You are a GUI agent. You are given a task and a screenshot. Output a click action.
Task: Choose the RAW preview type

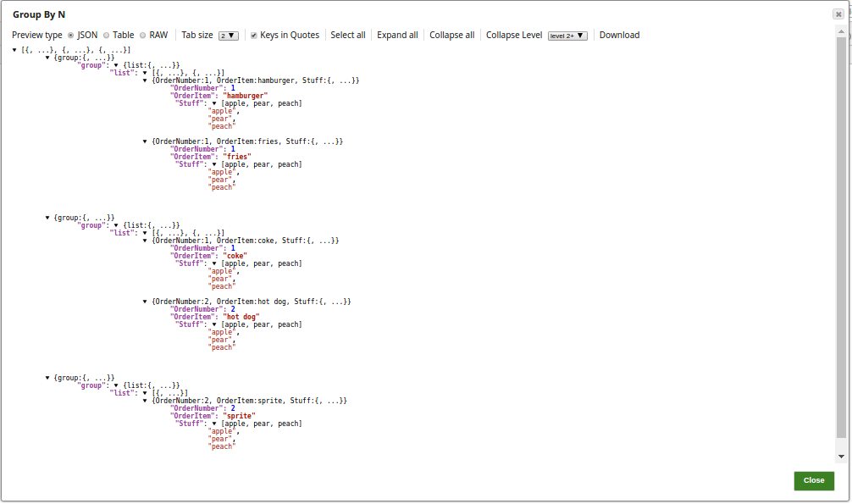click(142, 36)
